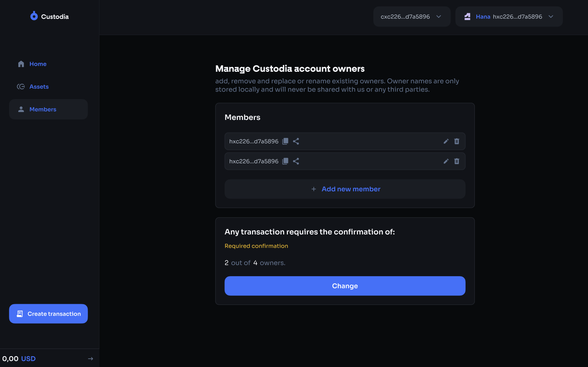Open the Assets page
This screenshot has width=588, height=367.
click(39, 87)
